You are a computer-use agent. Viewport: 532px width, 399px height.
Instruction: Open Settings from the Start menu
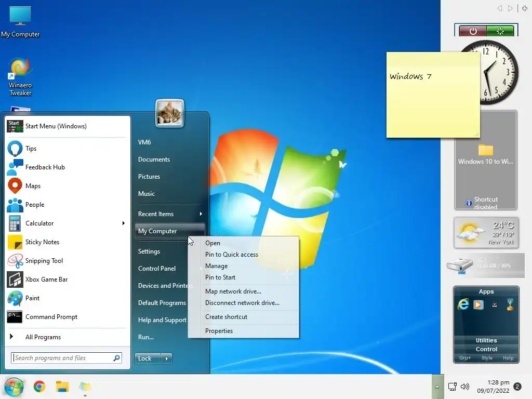(149, 251)
